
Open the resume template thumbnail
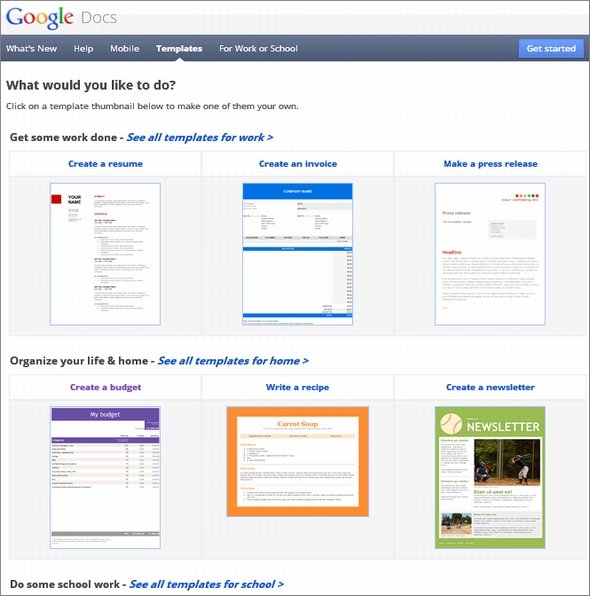(105, 254)
